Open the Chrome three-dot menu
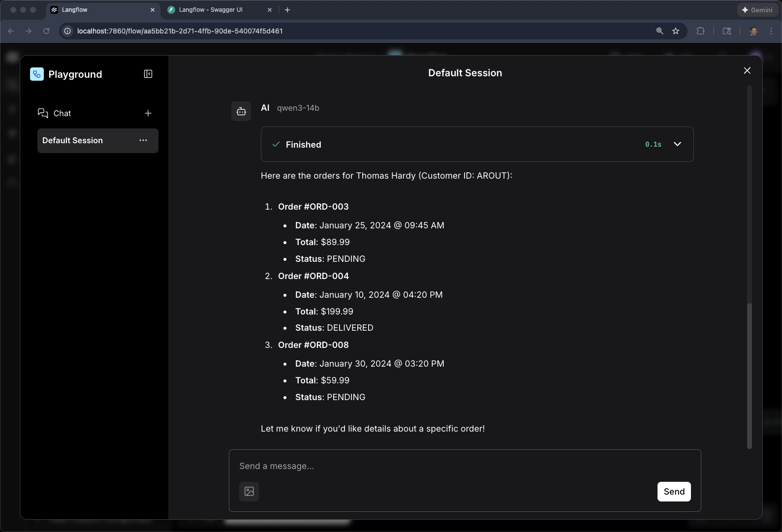 771,31
